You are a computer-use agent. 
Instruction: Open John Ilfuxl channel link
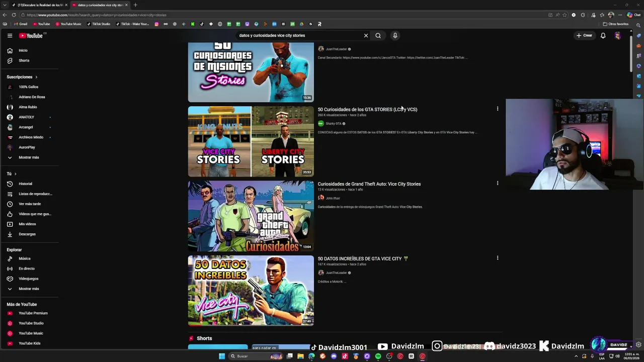(x=333, y=198)
